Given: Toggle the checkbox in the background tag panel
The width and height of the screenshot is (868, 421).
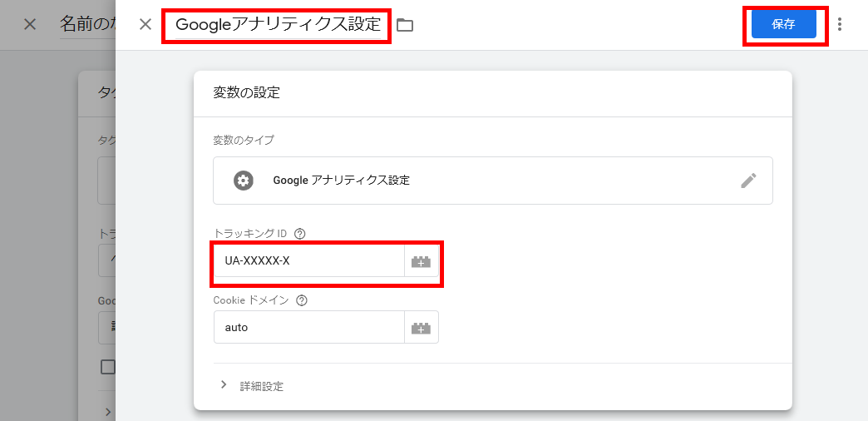Looking at the screenshot, I should [107, 367].
